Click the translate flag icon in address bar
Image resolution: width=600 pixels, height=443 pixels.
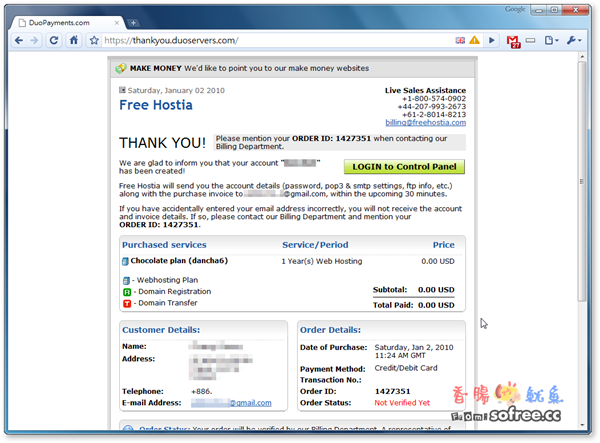click(460, 40)
